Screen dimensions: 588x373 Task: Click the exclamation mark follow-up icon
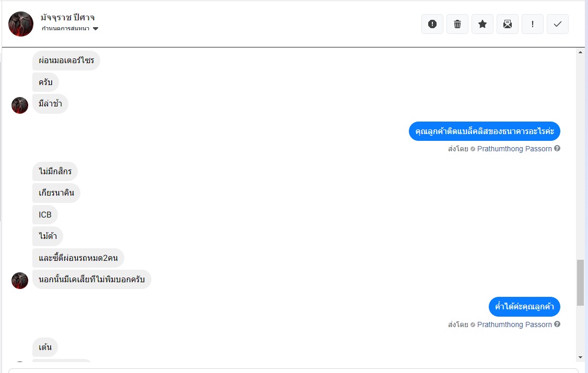(x=533, y=24)
